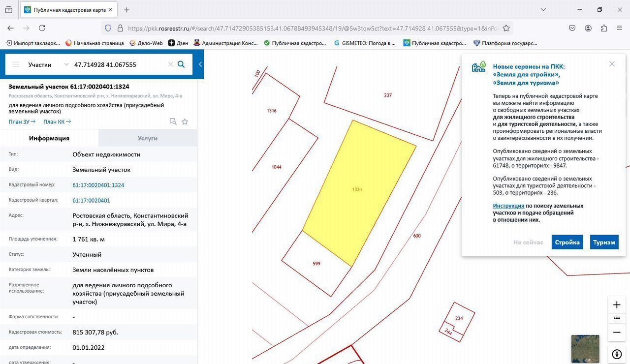Viewport: 630px width, 364px height.
Task: Open the Администрация Конс... bookmark
Action: coord(226,43)
